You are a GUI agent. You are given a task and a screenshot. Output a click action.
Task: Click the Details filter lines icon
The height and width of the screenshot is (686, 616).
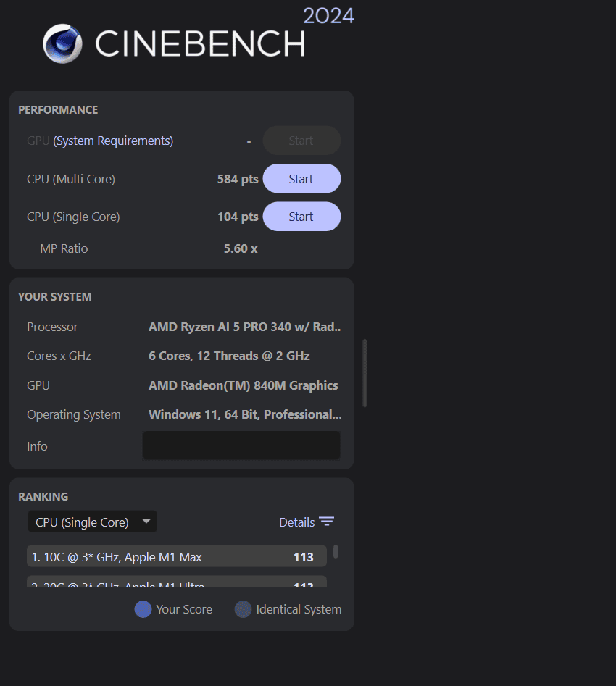(x=327, y=522)
